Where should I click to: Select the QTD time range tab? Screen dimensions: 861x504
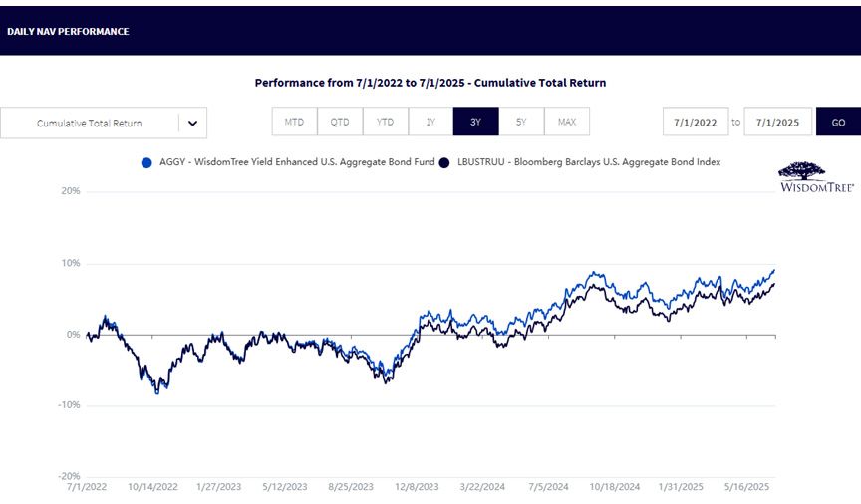pos(340,122)
